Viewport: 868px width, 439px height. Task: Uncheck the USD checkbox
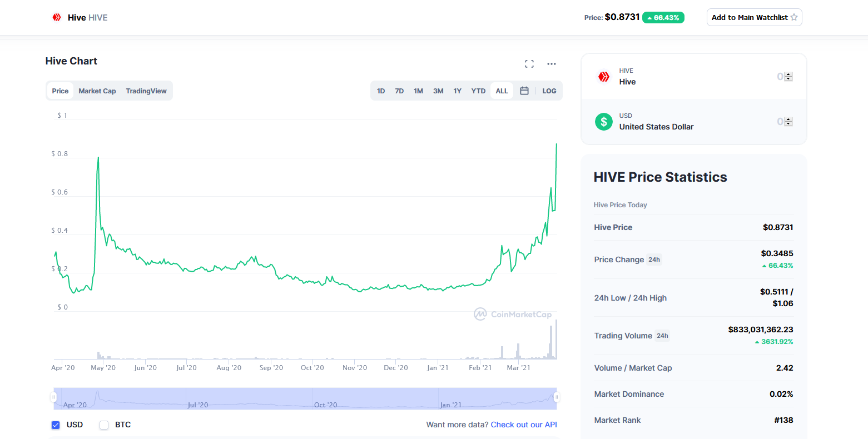(56, 425)
